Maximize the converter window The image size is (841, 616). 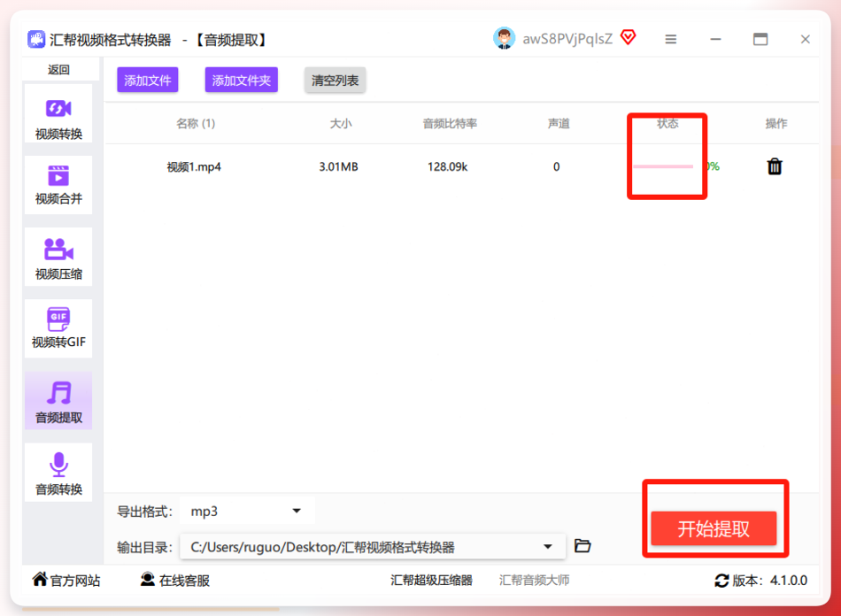760,39
